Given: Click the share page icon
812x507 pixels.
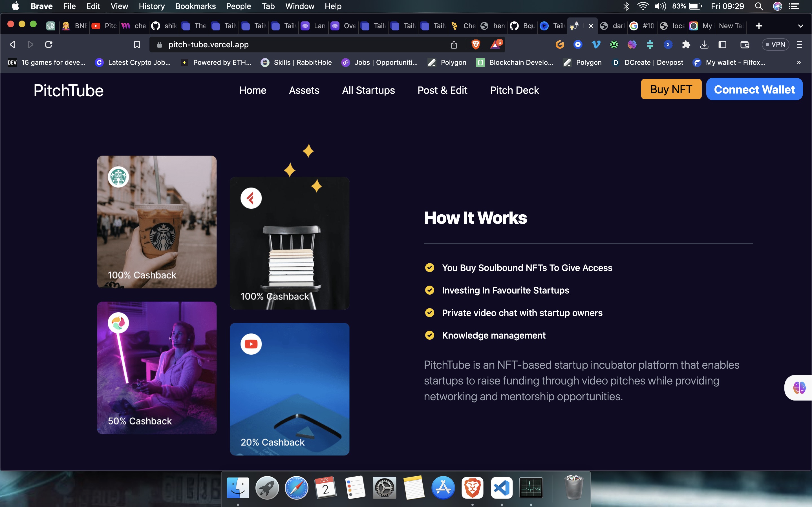Looking at the screenshot, I should pyautogui.click(x=454, y=45).
